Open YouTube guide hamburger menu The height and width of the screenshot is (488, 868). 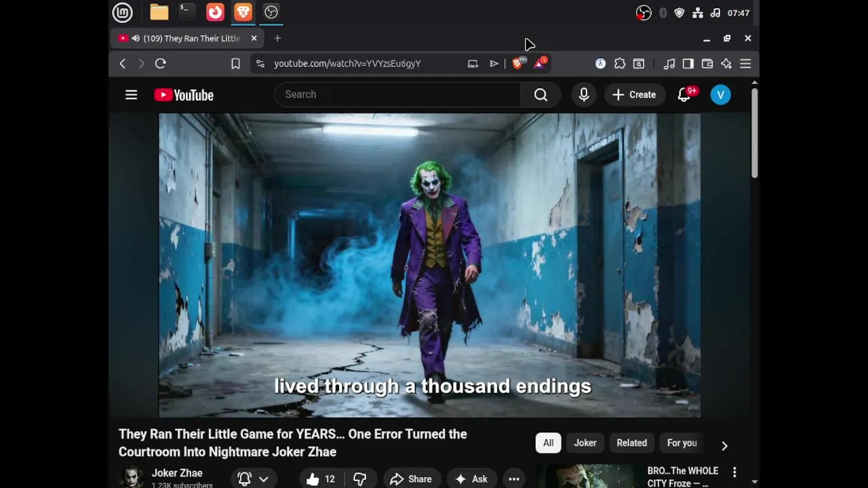(x=132, y=95)
